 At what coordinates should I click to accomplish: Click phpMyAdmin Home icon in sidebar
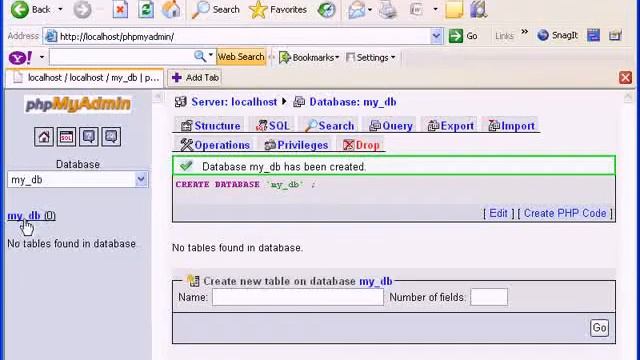click(44, 137)
